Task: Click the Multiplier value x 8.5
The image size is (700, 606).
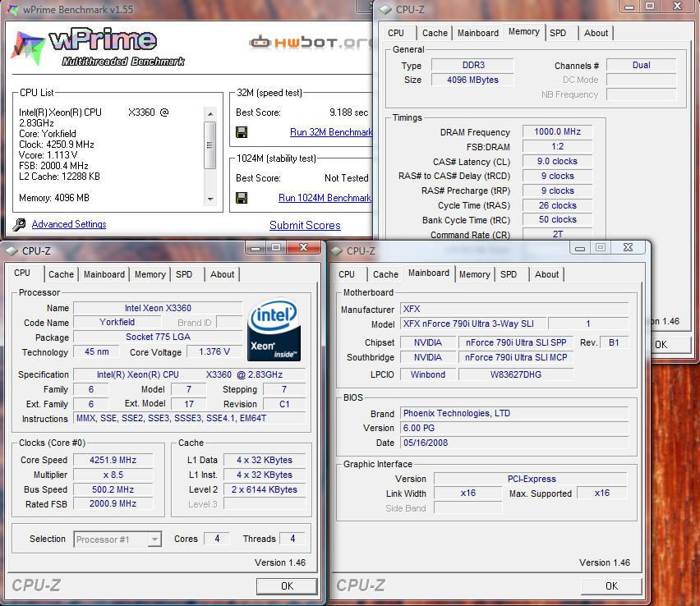Action: click(113, 475)
